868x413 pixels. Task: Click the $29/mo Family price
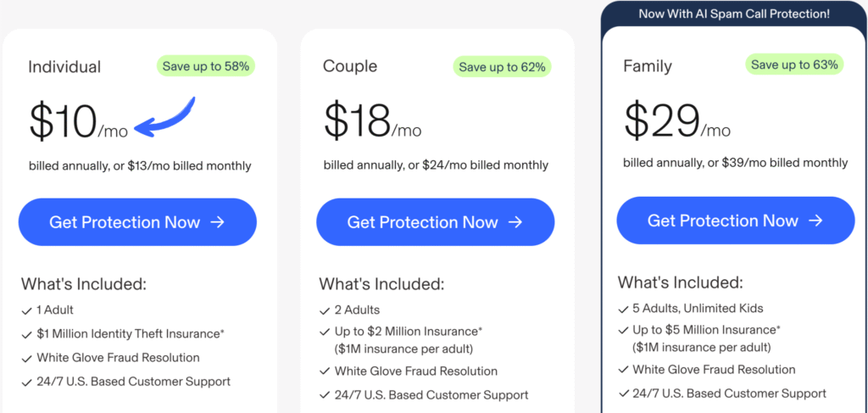click(677, 120)
